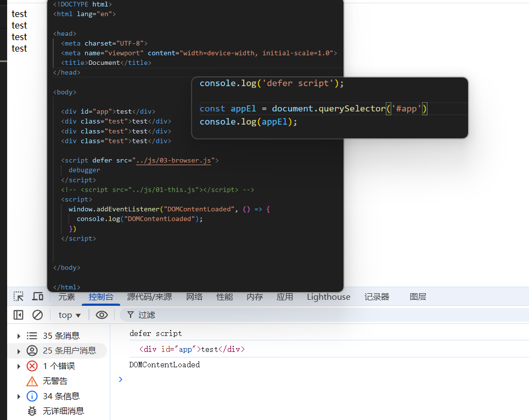Click the warning triangle icon

click(x=32, y=381)
